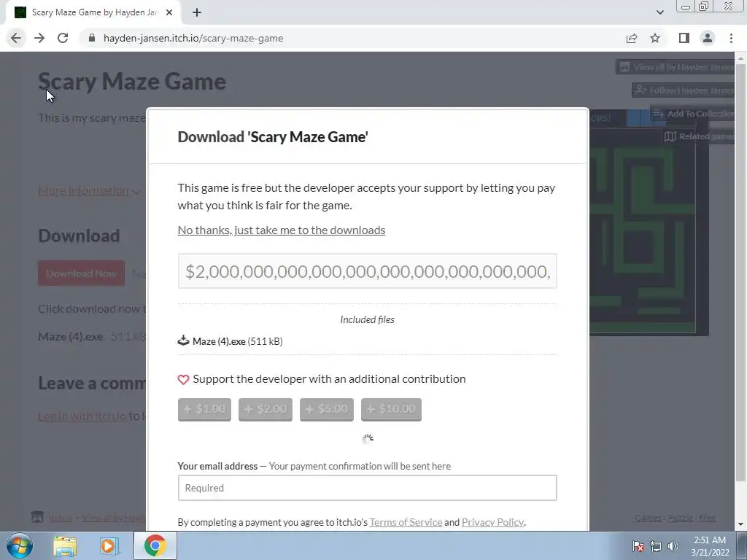Viewport: 747px width, 560px height.
Task: Add a $2.00 contribution
Action: (266, 410)
